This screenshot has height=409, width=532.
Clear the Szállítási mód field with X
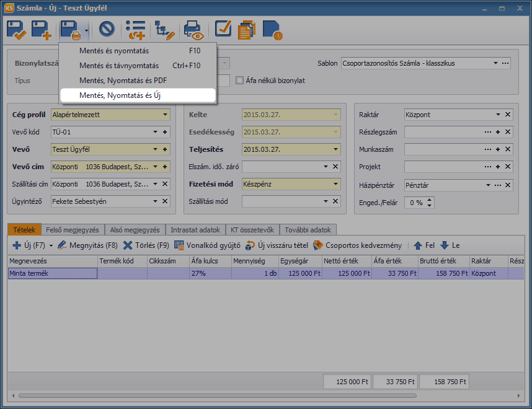click(335, 201)
